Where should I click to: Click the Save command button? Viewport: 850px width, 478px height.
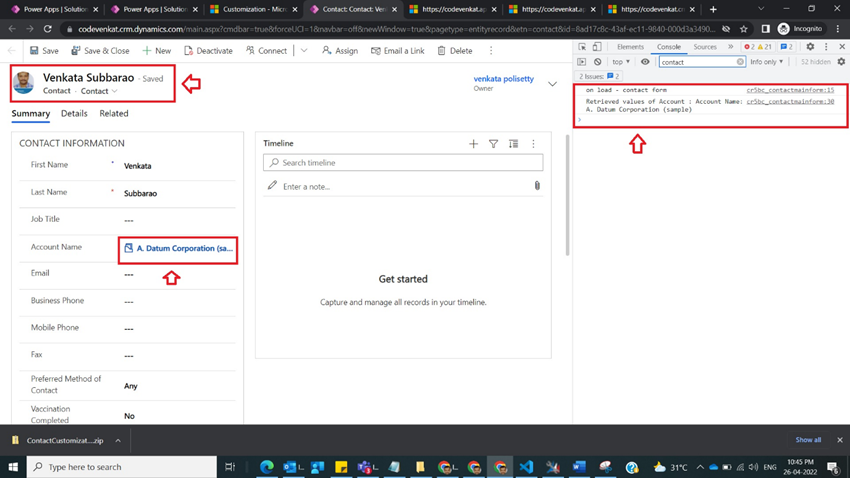pos(44,50)
